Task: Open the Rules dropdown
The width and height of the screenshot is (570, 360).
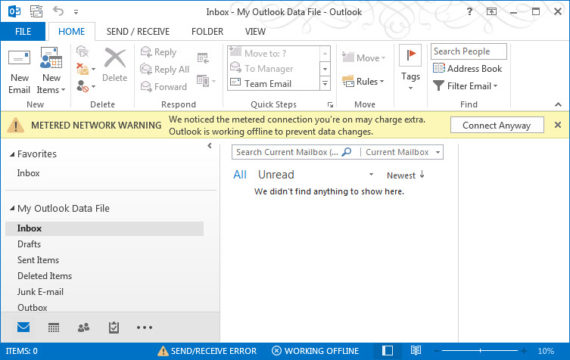Action: (x=363, y=81)
